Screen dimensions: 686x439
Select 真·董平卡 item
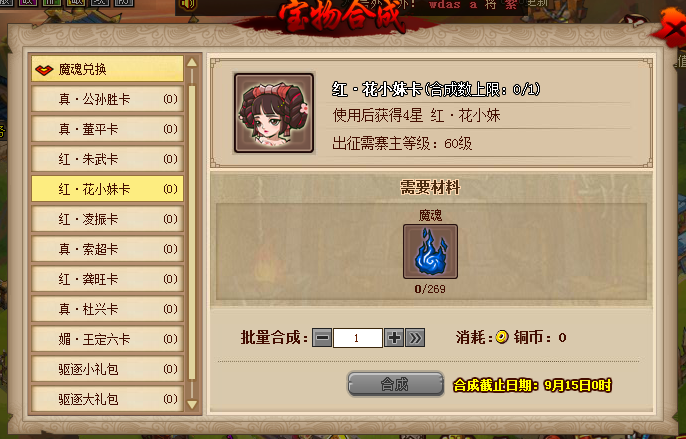(107, 129)
